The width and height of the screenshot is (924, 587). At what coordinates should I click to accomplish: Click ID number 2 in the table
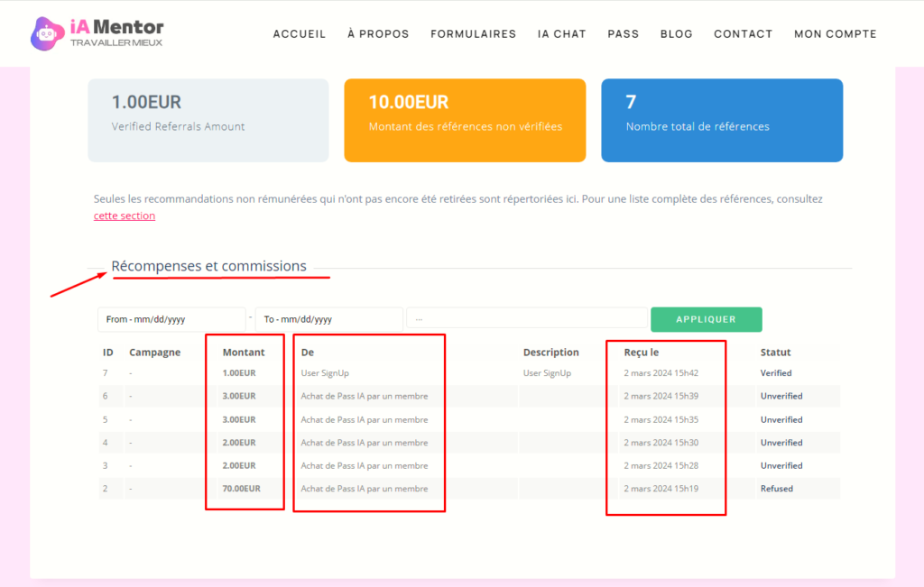(105, 488)
